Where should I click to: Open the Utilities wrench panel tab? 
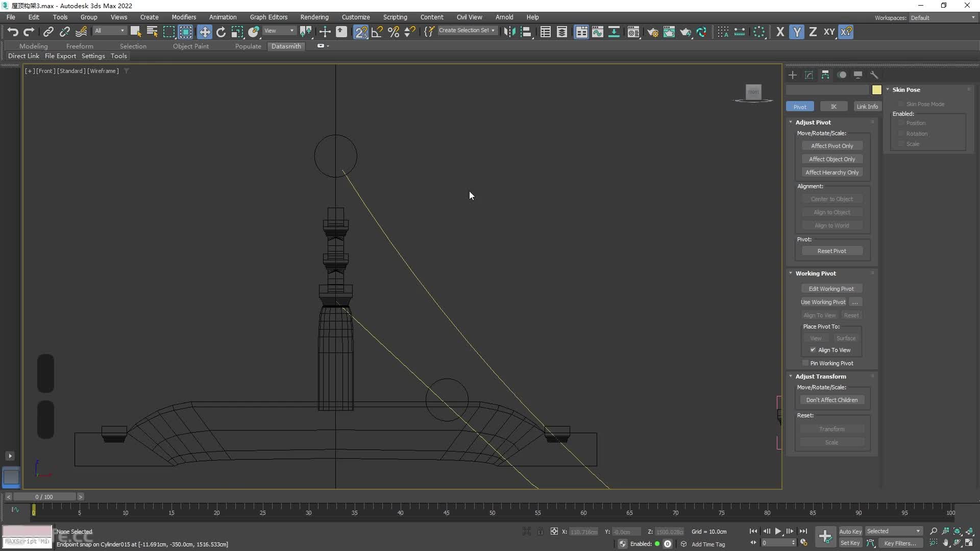coord(874,75)
